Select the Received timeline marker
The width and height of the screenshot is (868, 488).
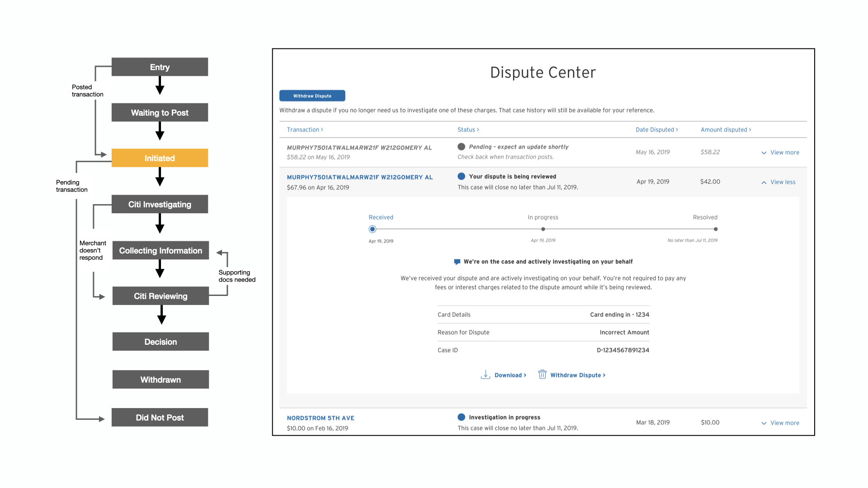tap(372, 229)
